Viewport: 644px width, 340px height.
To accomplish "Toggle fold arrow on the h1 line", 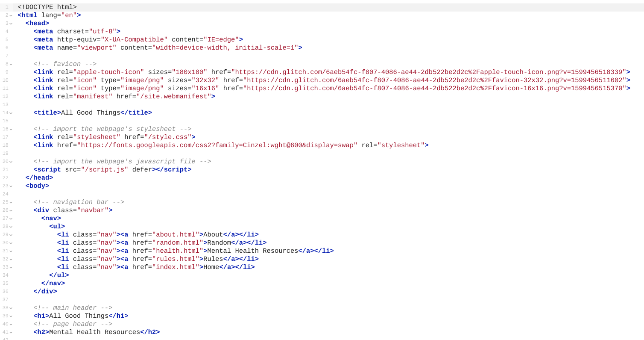I will [11, 316].
